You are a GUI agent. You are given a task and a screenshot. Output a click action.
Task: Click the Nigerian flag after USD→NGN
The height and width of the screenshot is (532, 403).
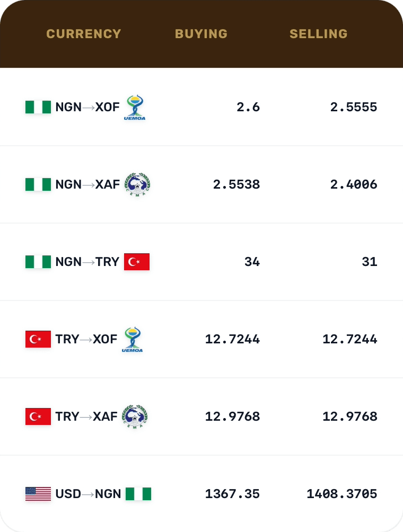(x=138, y=494)
